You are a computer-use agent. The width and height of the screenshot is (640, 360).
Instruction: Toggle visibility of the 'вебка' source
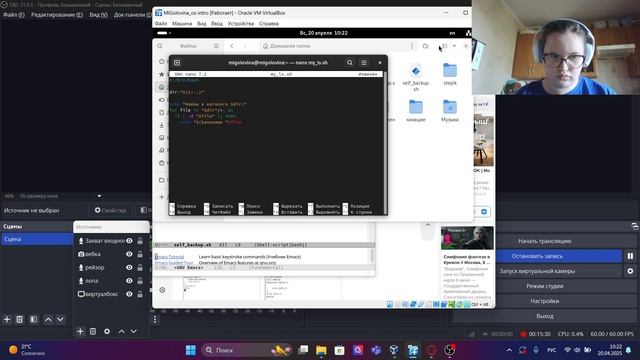[129, 254]
